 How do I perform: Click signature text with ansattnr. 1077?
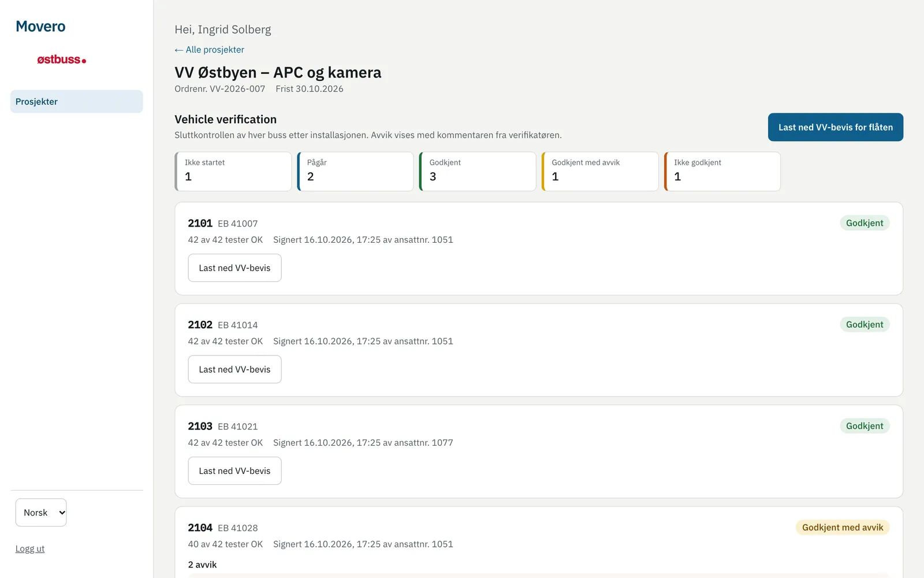tap(363, 443)
